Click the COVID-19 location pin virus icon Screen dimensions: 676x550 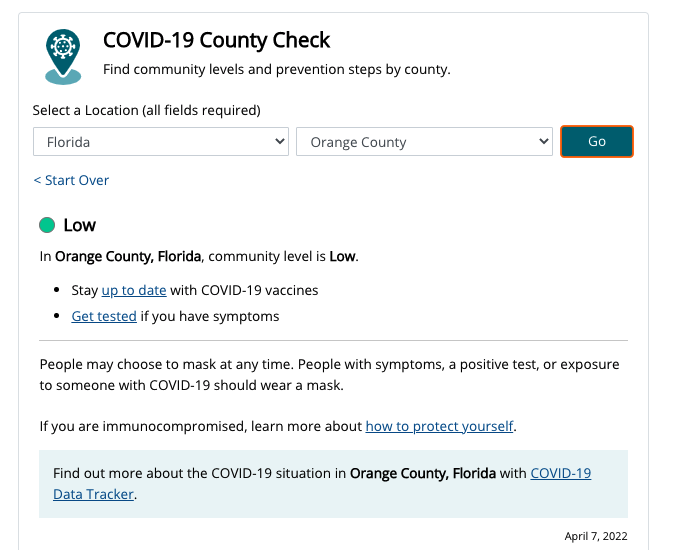pyautogui.click(x=64, y=54)
